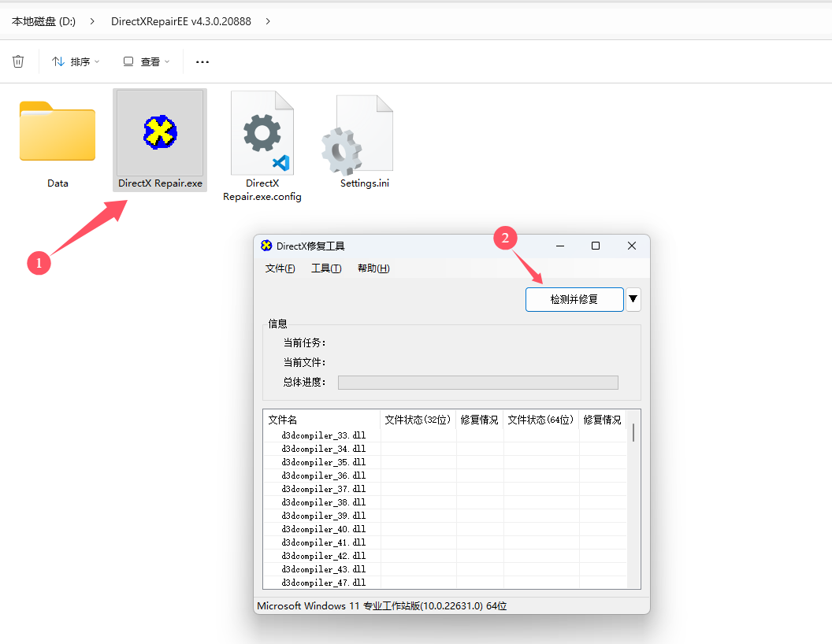Click the sort arrows icon in the toolbar
Screen dimensions: 832x644
(54, 61)
